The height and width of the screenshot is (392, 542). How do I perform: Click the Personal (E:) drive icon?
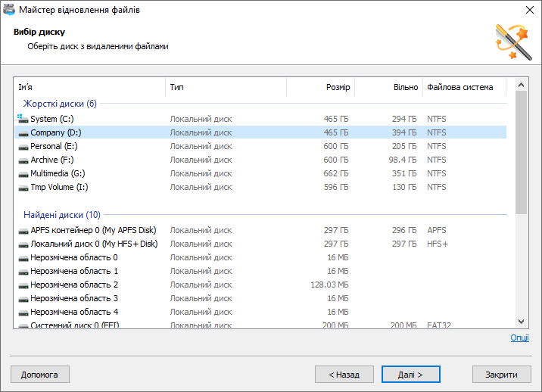(x=23, y=147)
